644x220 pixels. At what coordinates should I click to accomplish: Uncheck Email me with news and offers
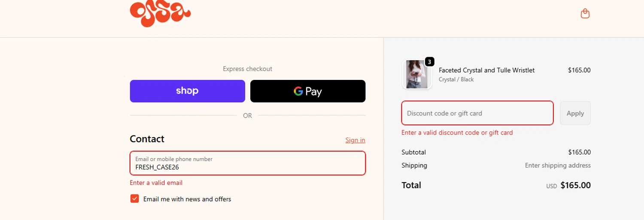(x=135, y=199)
